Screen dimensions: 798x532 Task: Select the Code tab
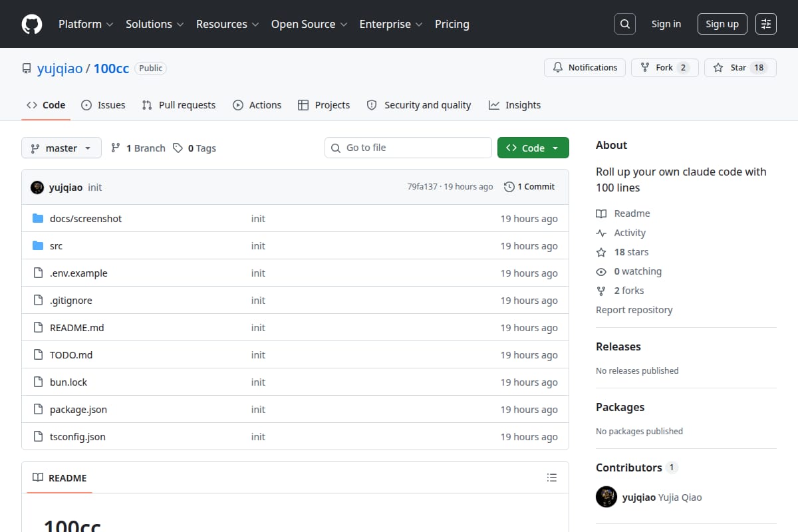46,105
